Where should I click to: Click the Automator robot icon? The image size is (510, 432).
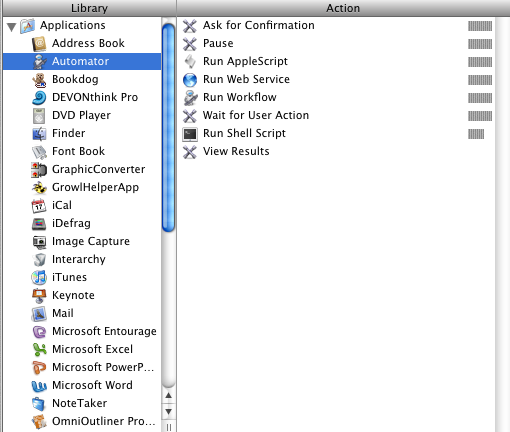click(39, 62)
